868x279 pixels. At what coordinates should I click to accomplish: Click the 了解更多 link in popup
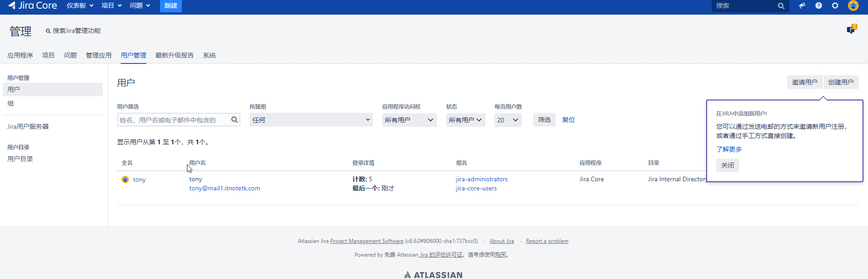tap(729, 149)
